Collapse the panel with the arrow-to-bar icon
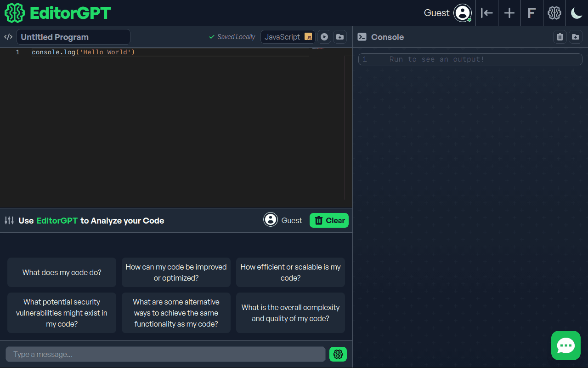Image resolution: width=588 pixels, height=368 pixels. point(486,13)
